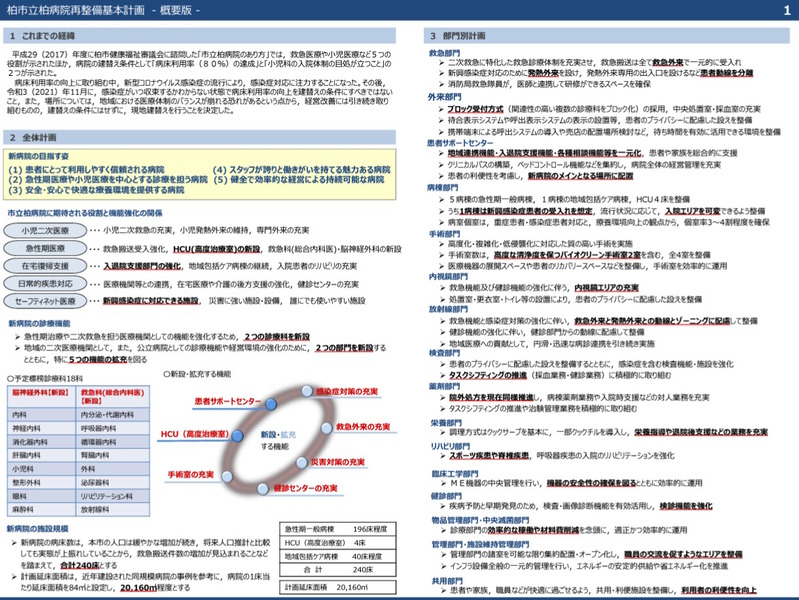Click the 小児二次医療 oval label
Image resolution: width=799 pixels, height=600 pixels.
[45, 230]
